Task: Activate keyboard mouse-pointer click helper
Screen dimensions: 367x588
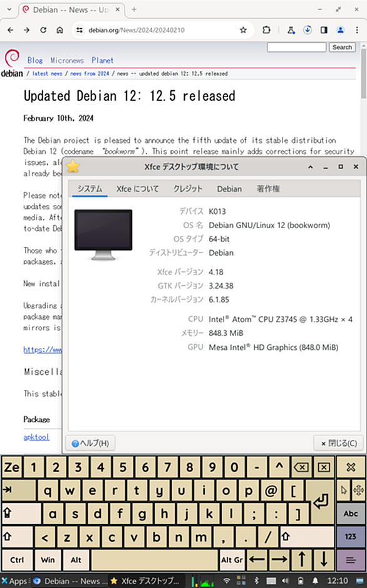Action: tap(344, 490)
